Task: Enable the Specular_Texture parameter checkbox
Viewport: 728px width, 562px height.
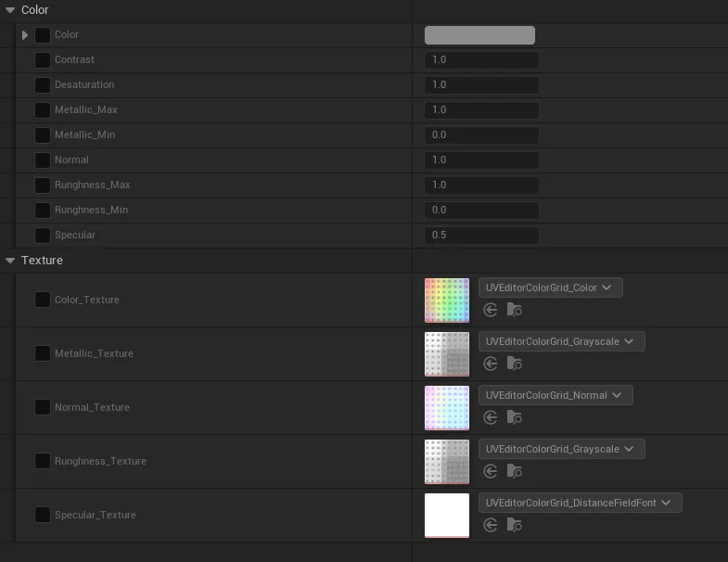Action: (x=43, y=515)
